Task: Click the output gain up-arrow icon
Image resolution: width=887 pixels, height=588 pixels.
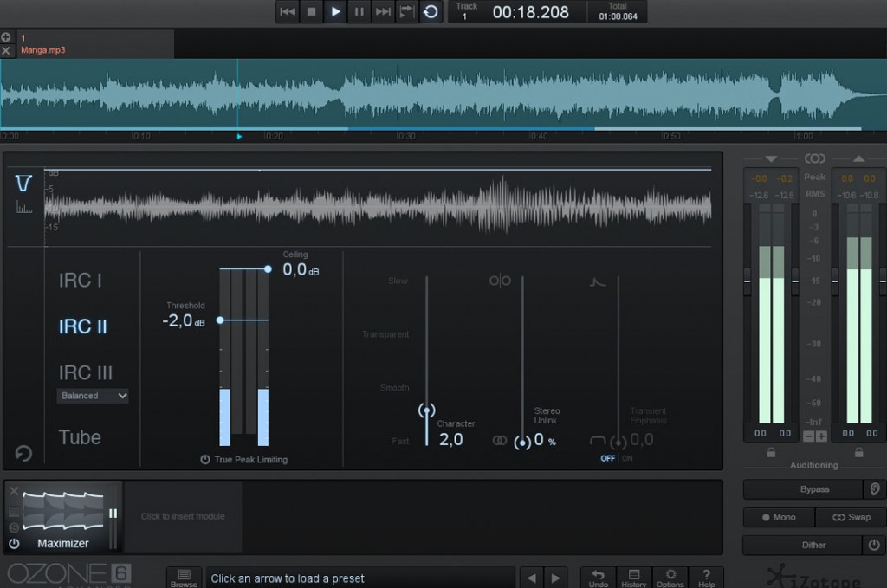Action: [858, 158]
